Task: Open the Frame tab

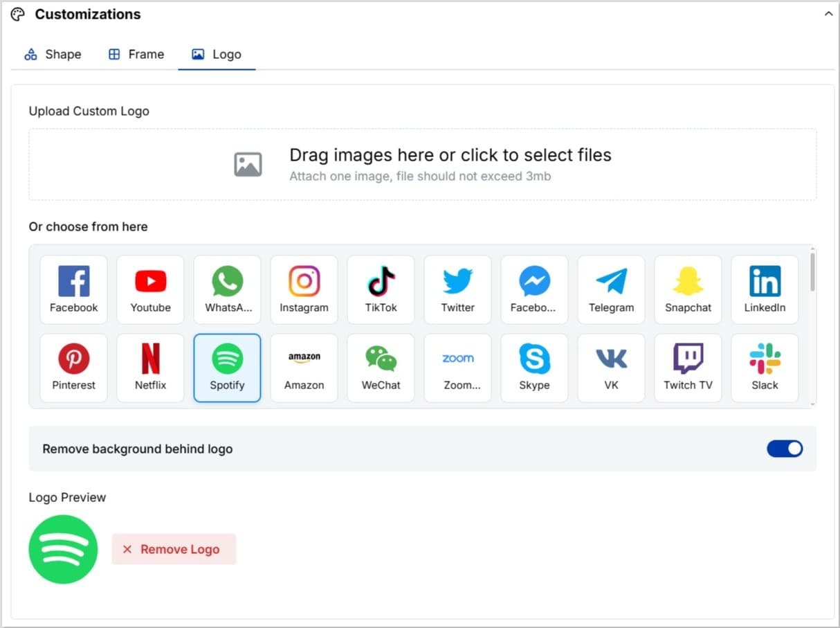Action: (x=136, y=54)
